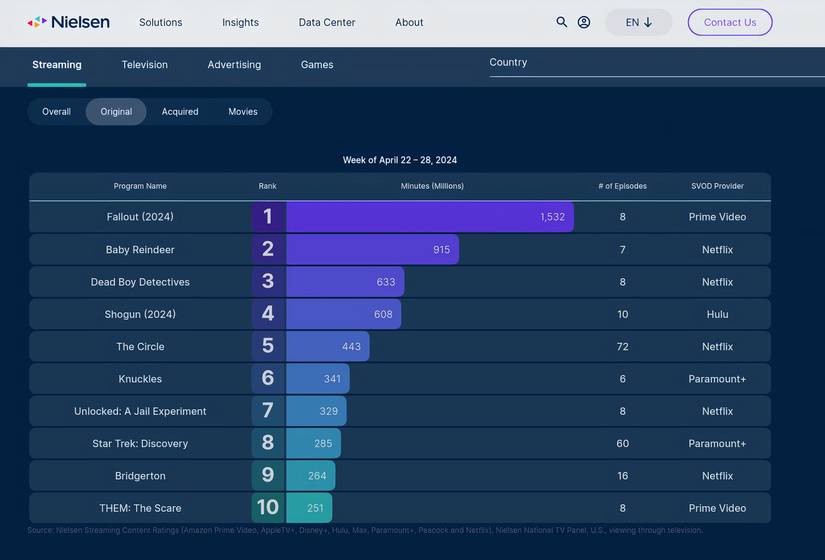This screenshot has height=560, width=825.
Task: Open the EN language dropdown
Action: 638,22
